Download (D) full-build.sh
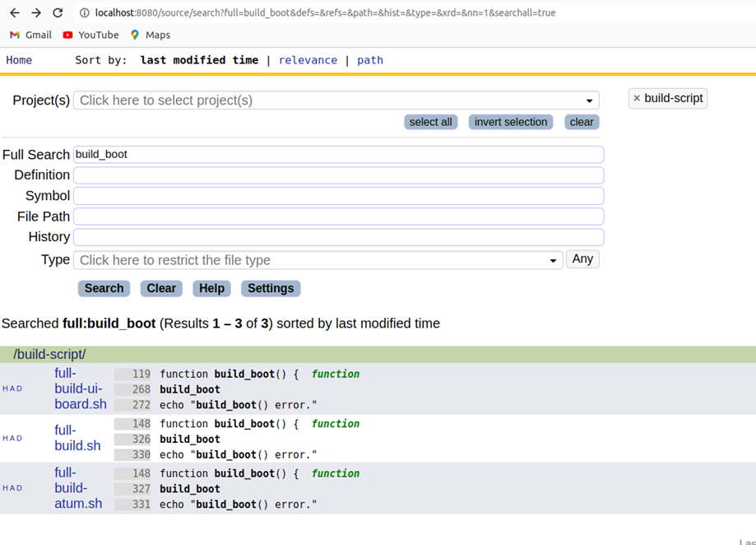The width and height of the screenshot is (756, 545). pos(19,439)
